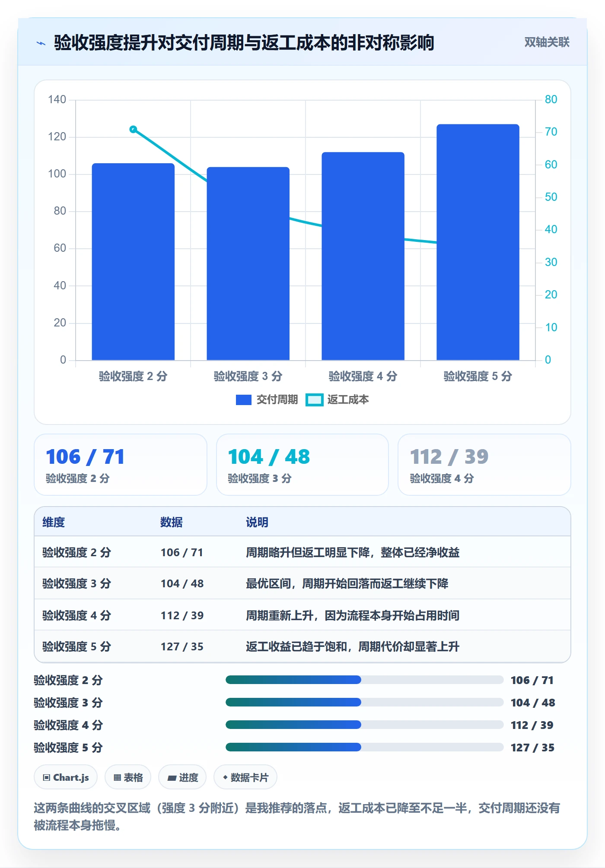The width and height of the screenshot is (605, 868).
Task: Click the 112 / 39 value beside its progress bar
Action: pos(532,725)
